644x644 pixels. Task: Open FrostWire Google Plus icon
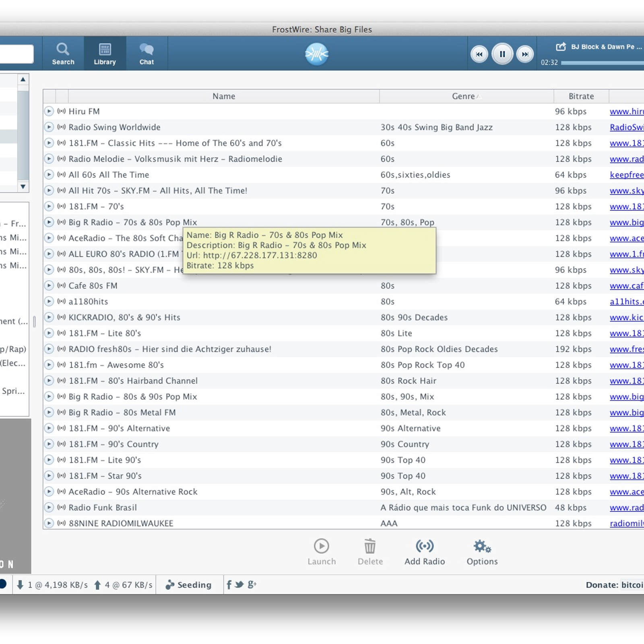coord(252,584)
